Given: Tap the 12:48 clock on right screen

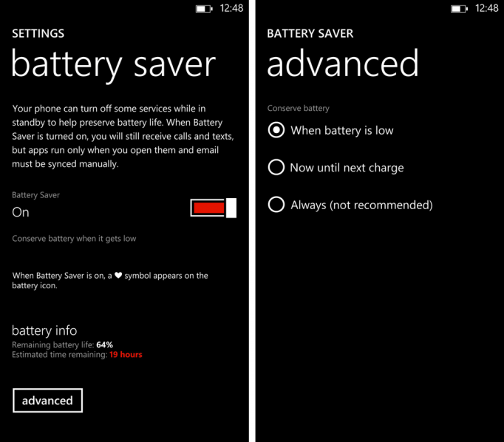Looking at the screenshot, I should [487, 8].
